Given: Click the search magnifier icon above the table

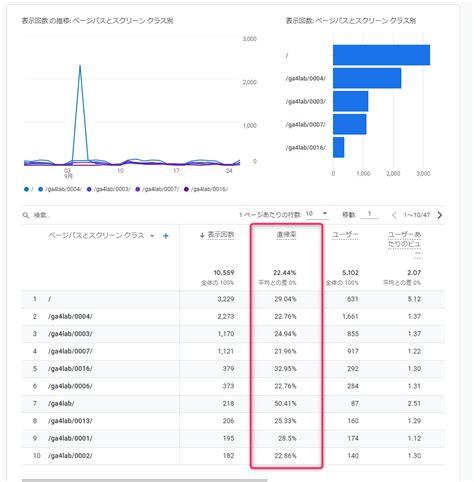Looking at the screenshot, I should coord(26,215).
